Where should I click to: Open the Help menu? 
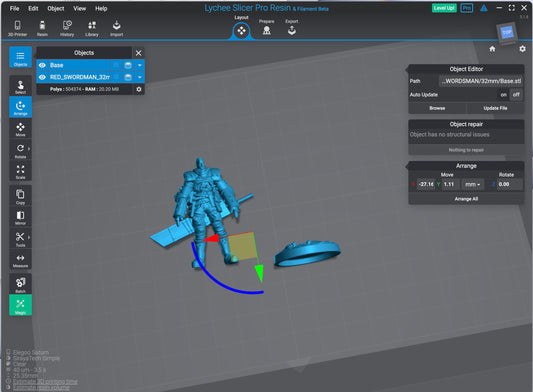click(x=101, y=8)
